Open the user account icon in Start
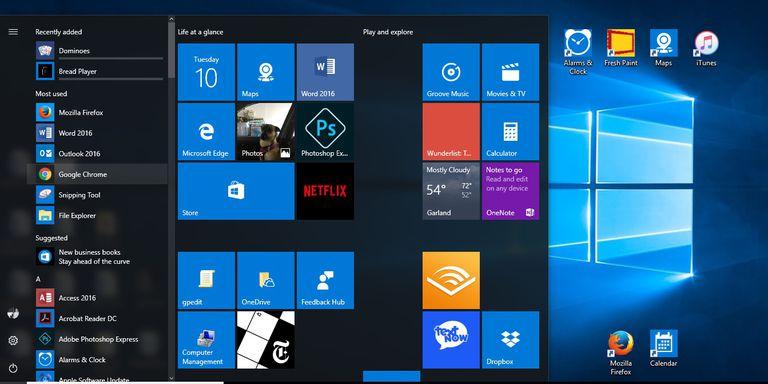This screenshot has width=768, height=384. [x=13, y=314]
